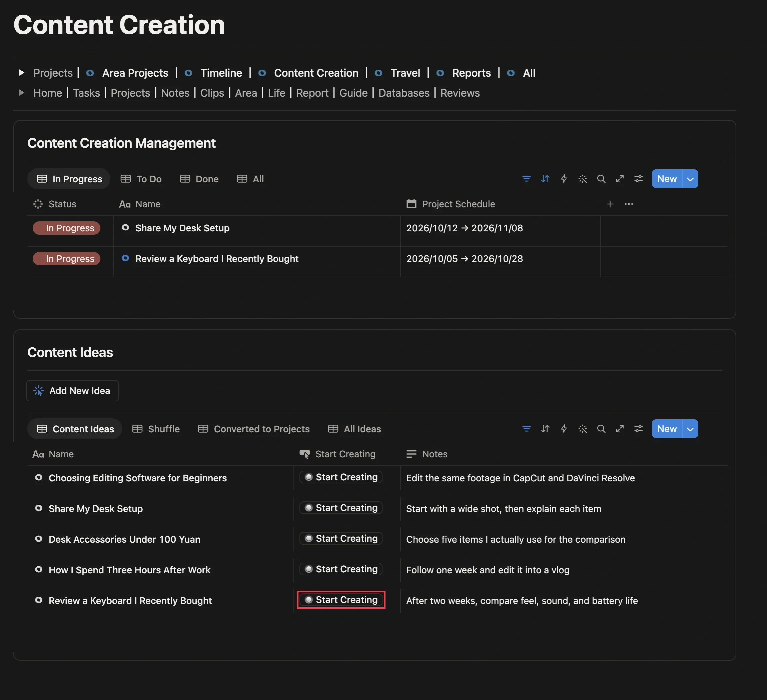Start Creating for Desk Accessories Under 100 Yuan
Screen dimensions: 767x700
341,538
